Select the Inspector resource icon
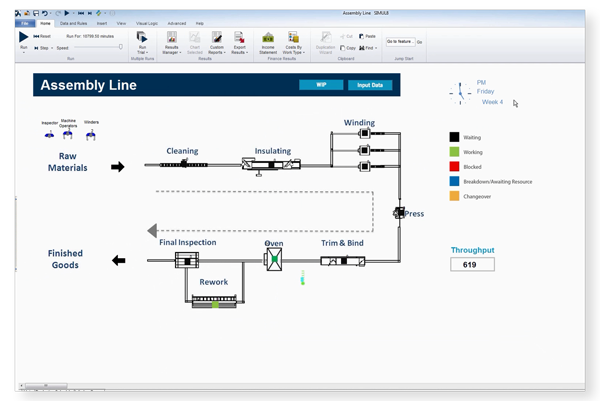Image resolution: width=600 pixels, height=401 pixels. pyautogui.click(x=49, y=135)
